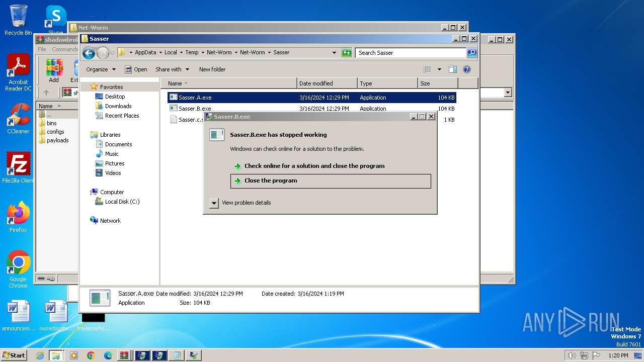Open the recent pages dropdown beside the forward arrow
Screen dimensions: 644x362
click(x=113, y=53)
